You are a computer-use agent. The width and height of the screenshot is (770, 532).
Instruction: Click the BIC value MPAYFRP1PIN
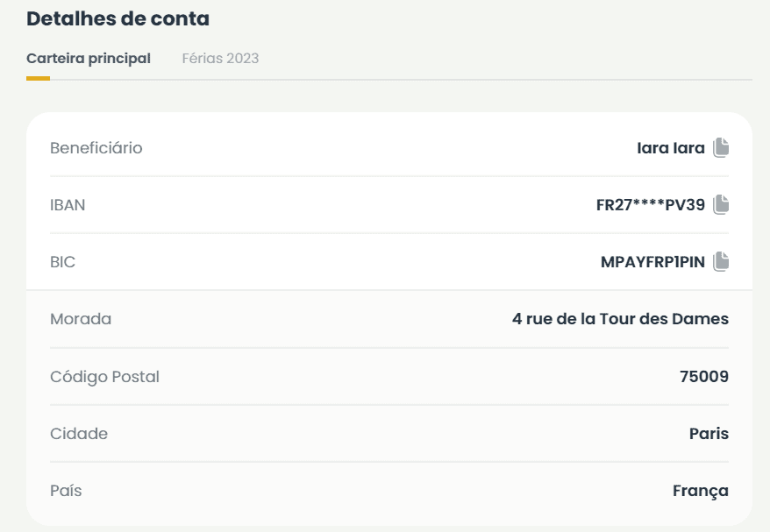coord(652,262)
